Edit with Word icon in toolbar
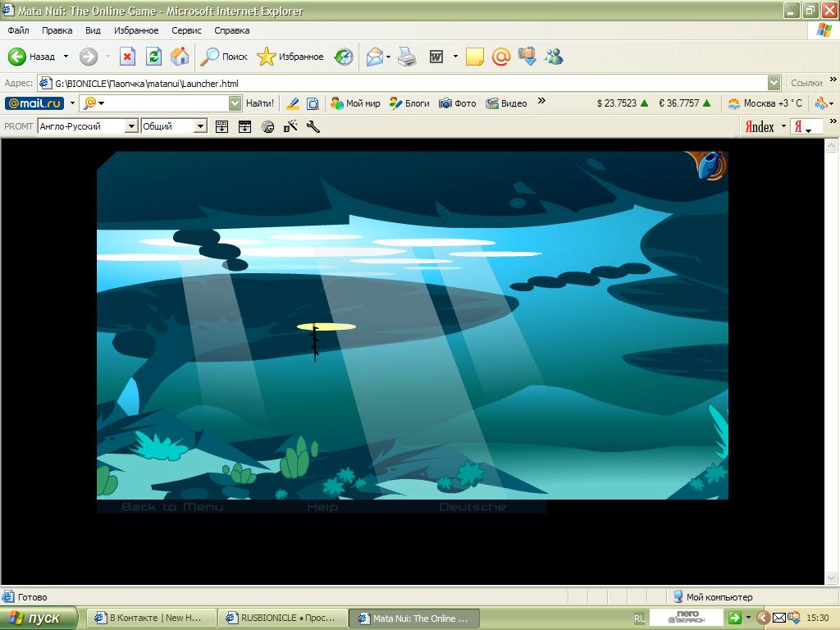The height and width of the screenshot is (630, 840). [x=436, y=57]
